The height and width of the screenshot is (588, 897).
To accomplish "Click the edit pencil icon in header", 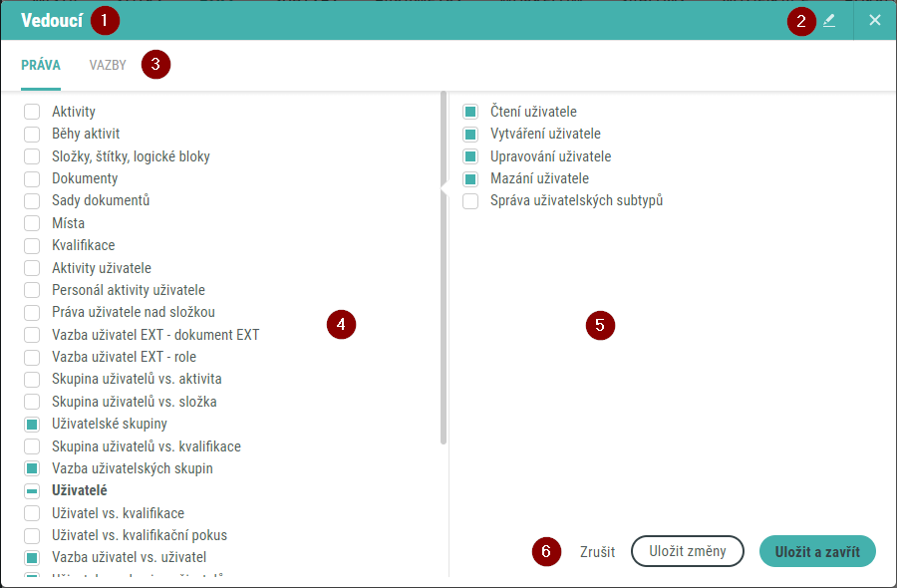I will [x=829, y=20].
